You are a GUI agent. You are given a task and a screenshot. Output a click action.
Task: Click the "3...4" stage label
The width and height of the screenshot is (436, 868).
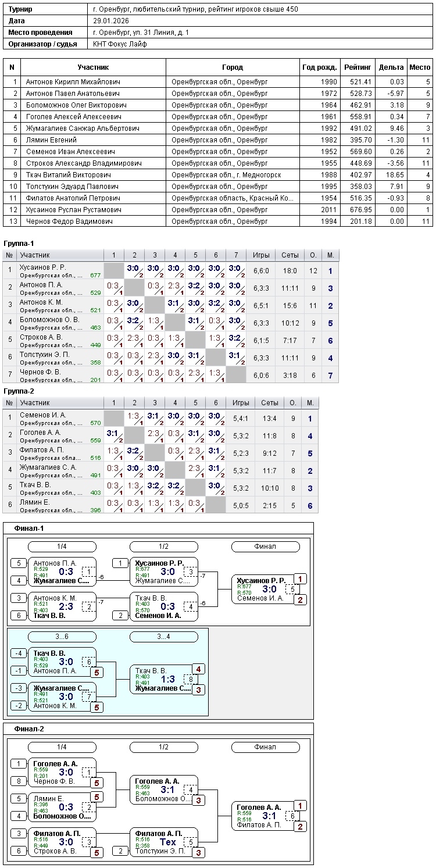pyautogui.click(x=164, y=637)
